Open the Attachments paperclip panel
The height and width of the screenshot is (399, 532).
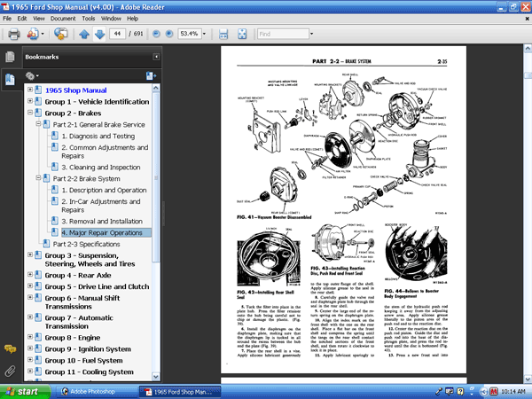[10, 371]
